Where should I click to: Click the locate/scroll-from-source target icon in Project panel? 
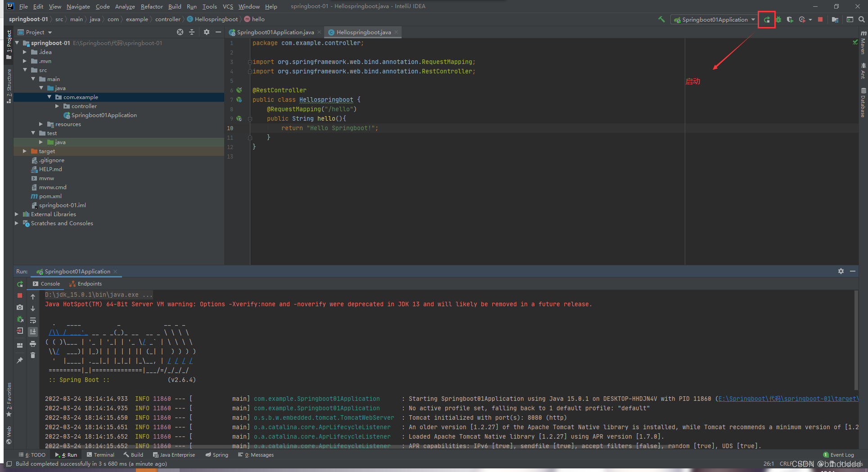coord(180,32)
